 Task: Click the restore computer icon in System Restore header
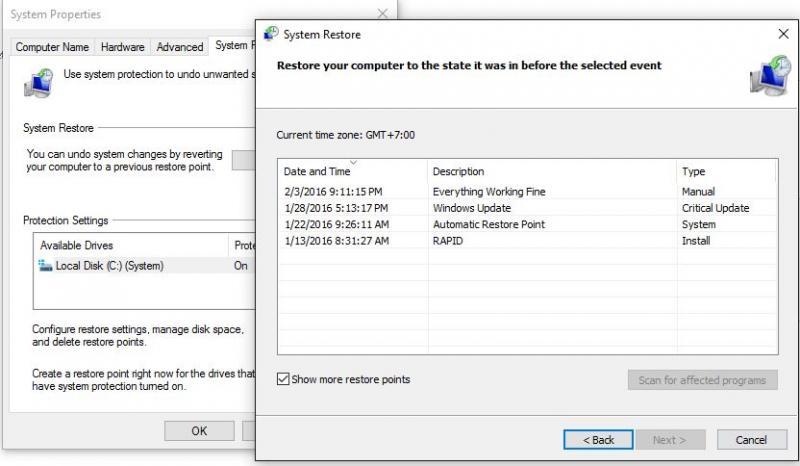click(x=770, y=76)
